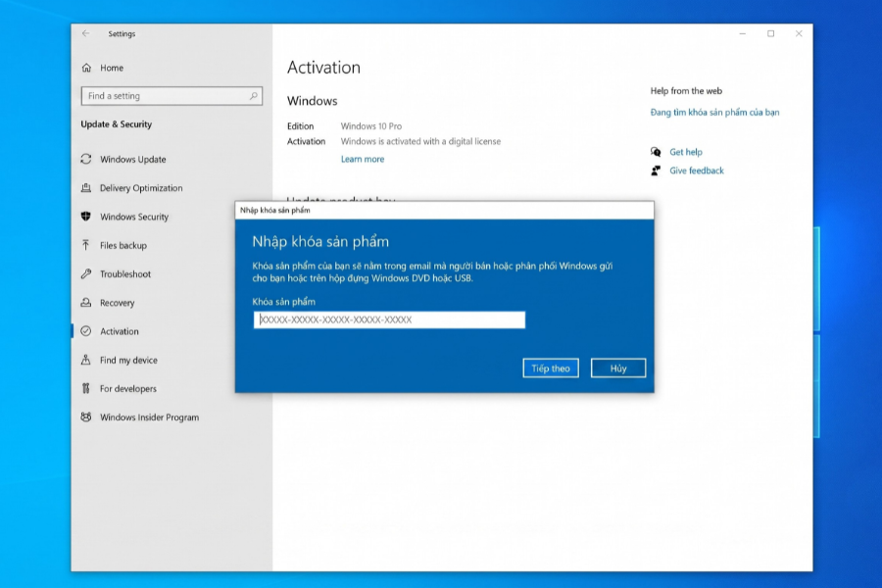Click the Help from the web heading
The image size is (882, 588).
[686, 90]
